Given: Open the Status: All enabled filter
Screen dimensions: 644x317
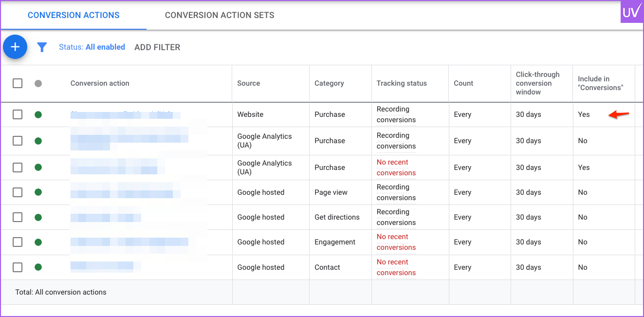Looking at the screenshot, I should point(92,47).
